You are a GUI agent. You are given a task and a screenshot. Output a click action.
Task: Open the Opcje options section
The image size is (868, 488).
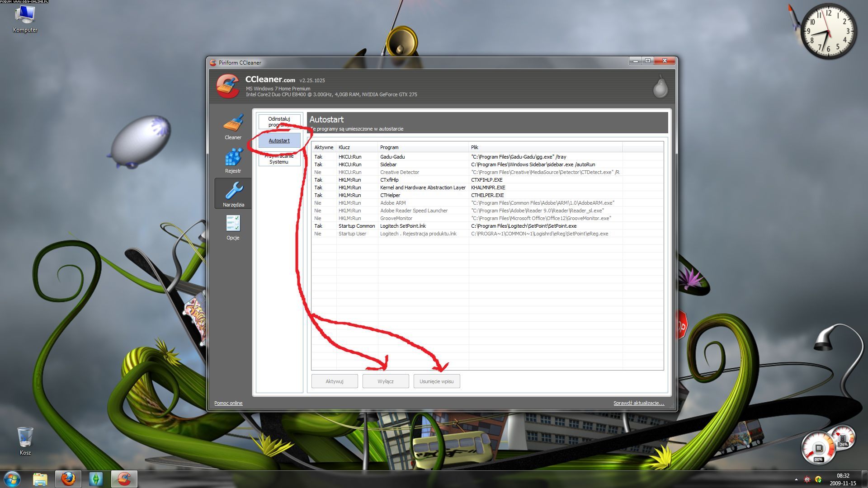click(x=233, y=227)
